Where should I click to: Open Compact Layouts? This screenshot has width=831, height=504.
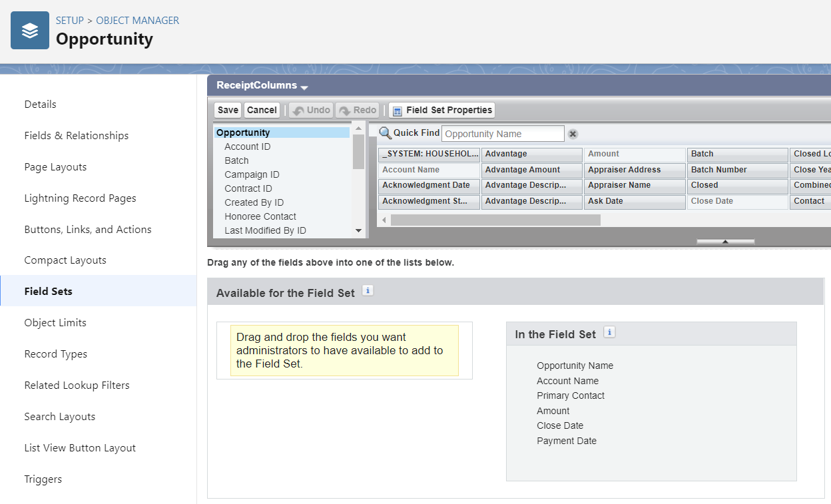65,260
